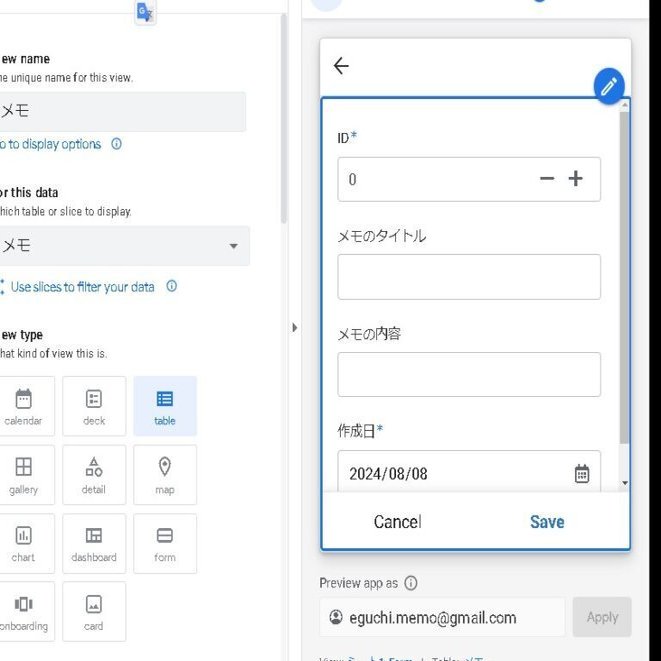Collapse preview pane with the side arrow
This screenshot has height=661, width=661.
(294, 328)
